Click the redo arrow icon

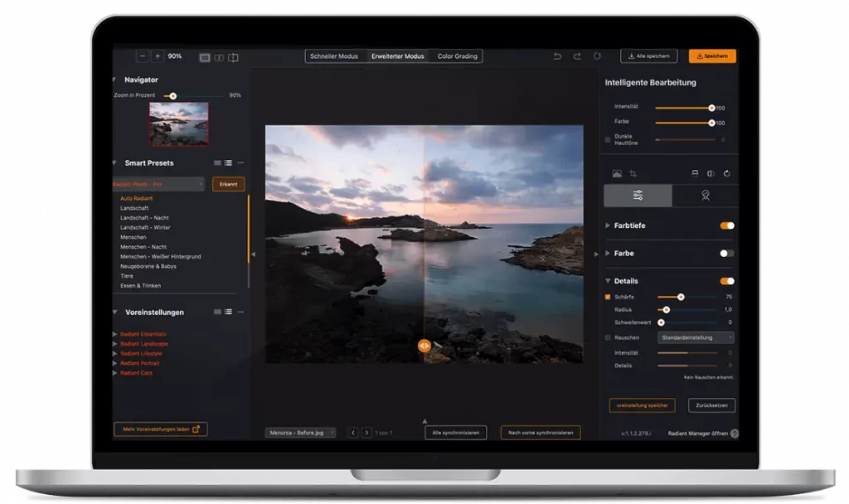click(x=577, y=56)
